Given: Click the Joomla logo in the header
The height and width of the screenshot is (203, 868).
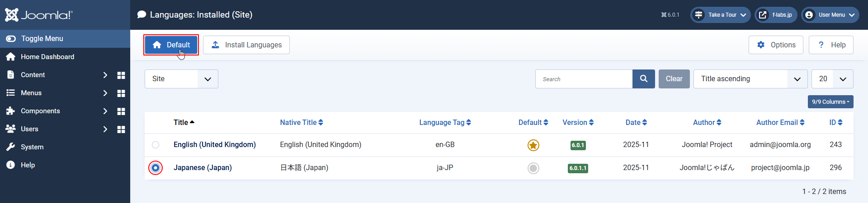Looking at the screenshot, I should (39, 15).
